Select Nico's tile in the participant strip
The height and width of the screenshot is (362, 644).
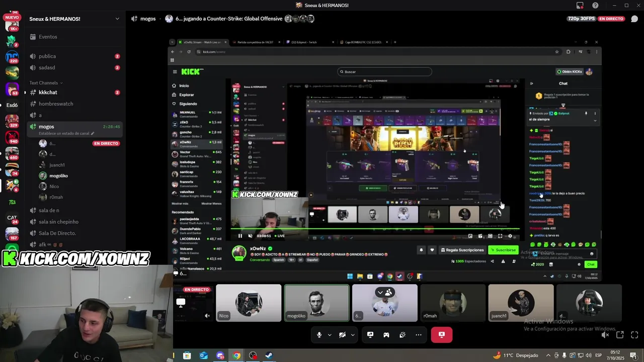click(249, 303)
